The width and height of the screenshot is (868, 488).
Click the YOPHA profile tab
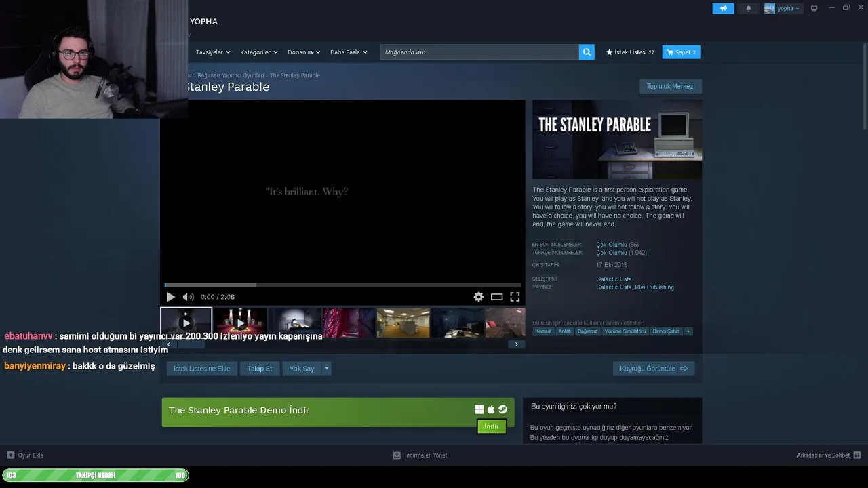[x=203, y=22]
